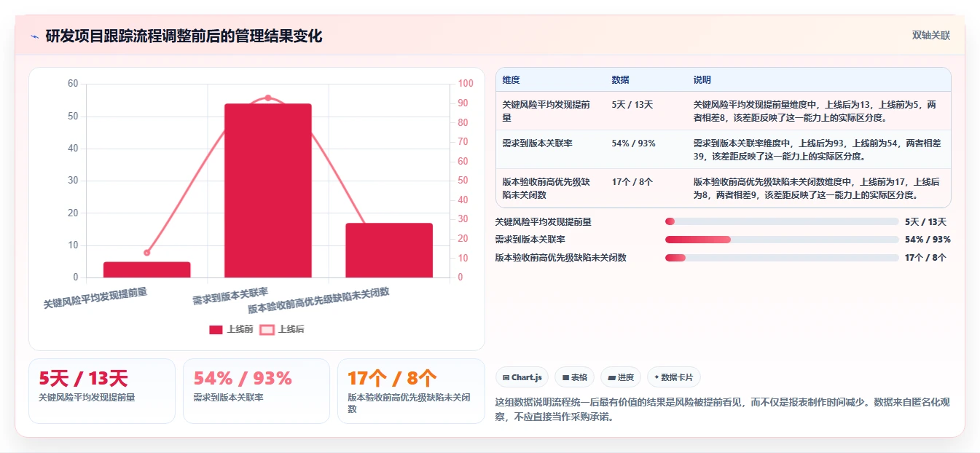Click the line point at the peak
The image size is (980, 453).
pyautogui.click(x=268, y=98)
